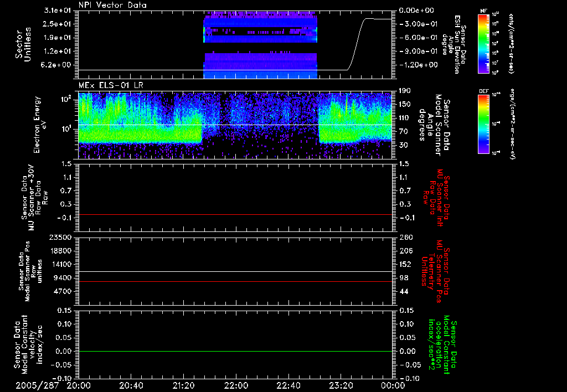The image size is (567, 392).
Task: Click the '18800' scanner position tick value
Action: click(60, 251)
